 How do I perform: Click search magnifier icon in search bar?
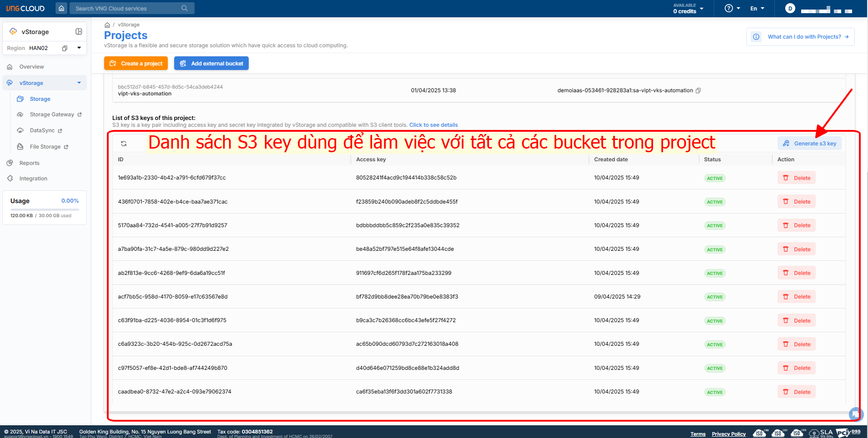(x=184, y=8)
